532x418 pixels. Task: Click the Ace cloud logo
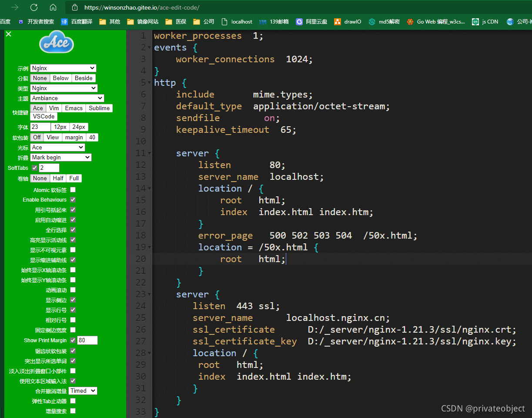(57, 42)
